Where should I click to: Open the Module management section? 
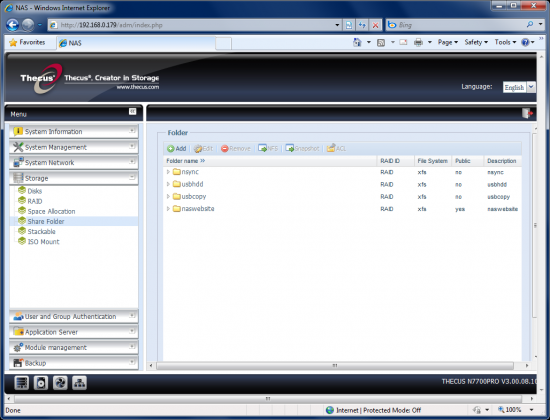click(x=74, y=347)
